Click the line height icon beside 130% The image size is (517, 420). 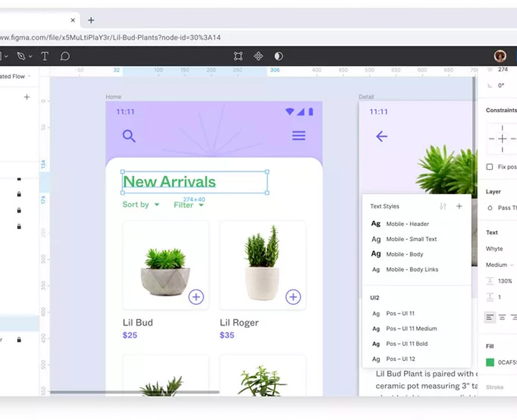[x=490, y=281]
